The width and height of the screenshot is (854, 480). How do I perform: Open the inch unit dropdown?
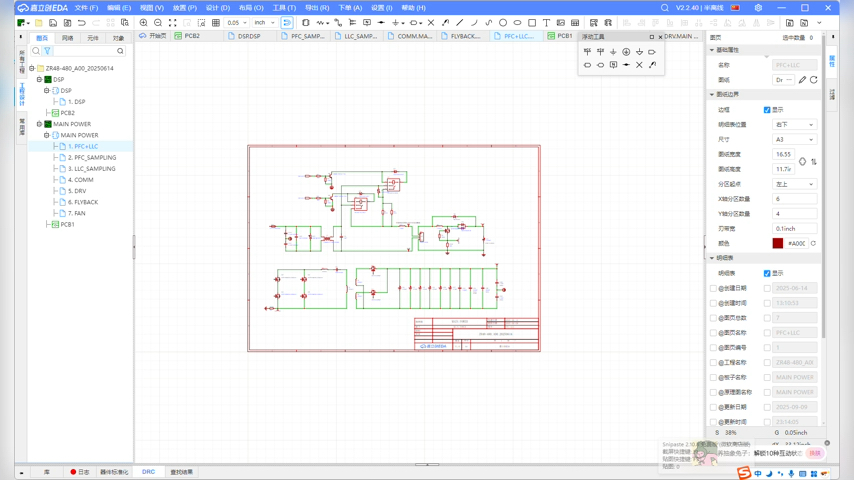264,23
